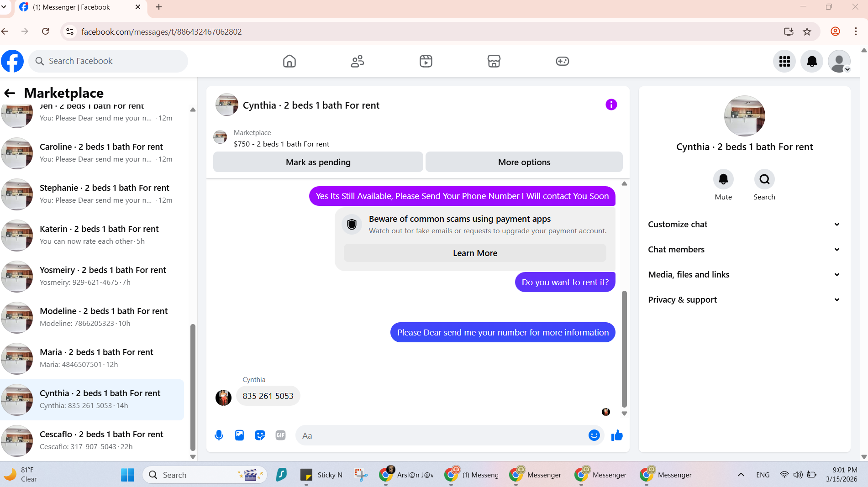Click the large listing photo in the info panel
This screenshot has width=868, height=487.
click(x=744, y=116)
